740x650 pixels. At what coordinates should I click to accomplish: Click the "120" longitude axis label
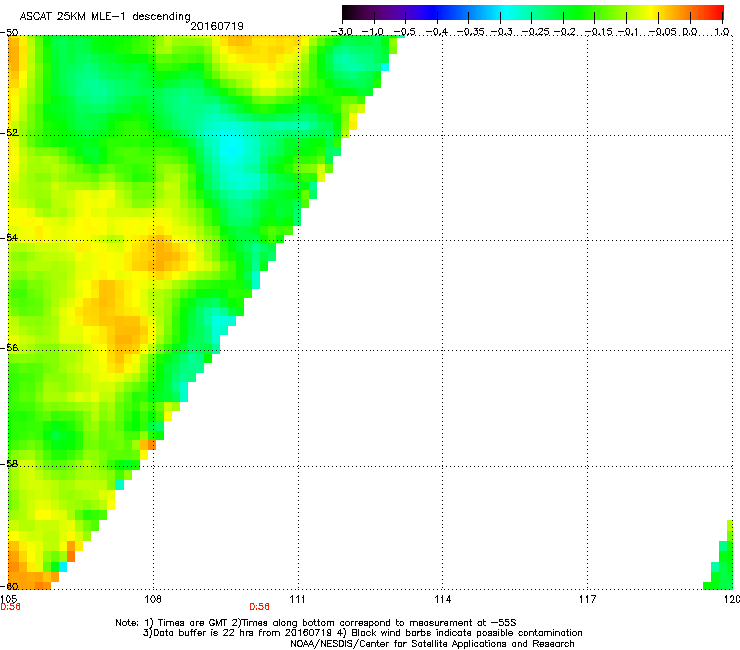pos(732,599)
